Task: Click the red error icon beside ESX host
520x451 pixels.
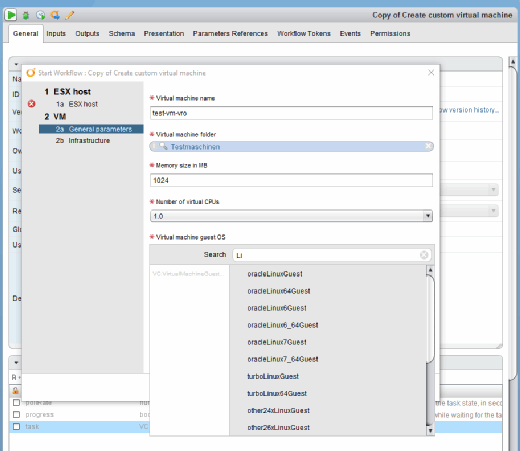Action: point(32,104)
